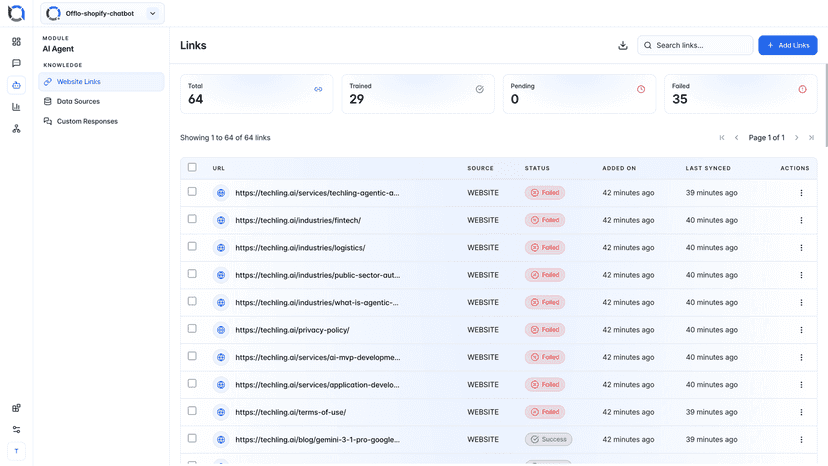Check the what-is-agentic row checkbox
This screenshot has width=828, height=466.
(192, 301)
